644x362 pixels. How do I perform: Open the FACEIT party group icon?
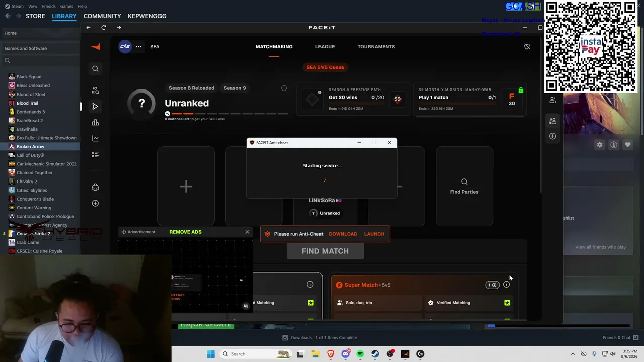552,121
